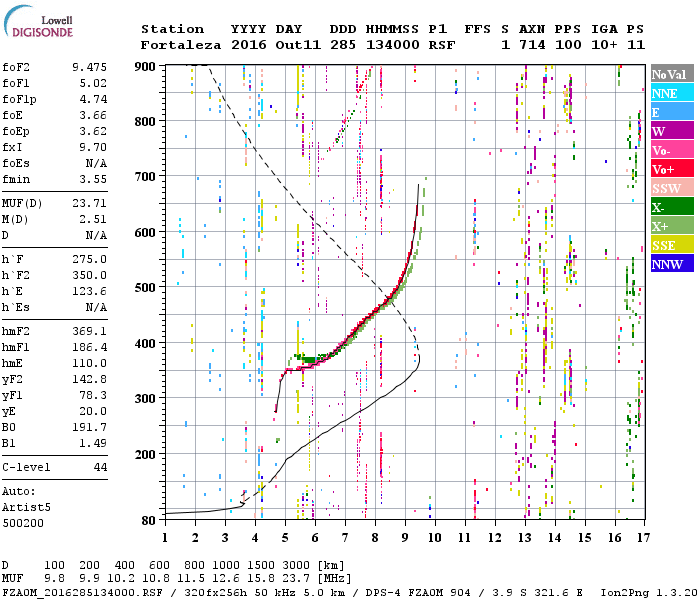Screen dimensions: 700x600
Task: Select the SSW legend swatch
Action: (672, 188)
